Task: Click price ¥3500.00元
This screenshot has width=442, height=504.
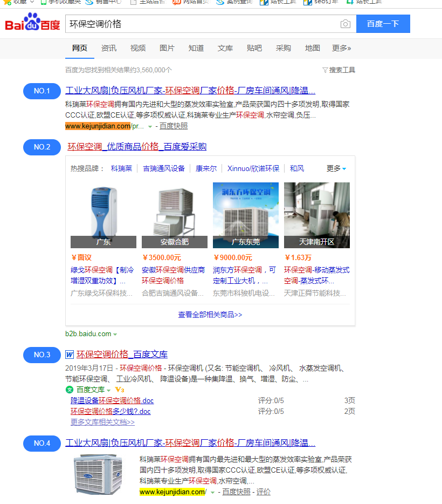Action: click(162, 257)
